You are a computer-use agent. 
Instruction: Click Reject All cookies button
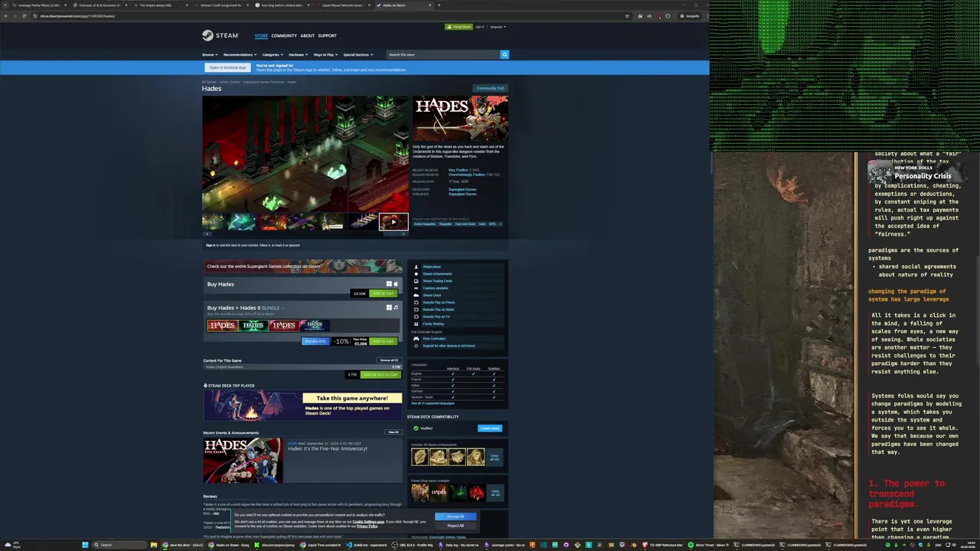[456, 526]
